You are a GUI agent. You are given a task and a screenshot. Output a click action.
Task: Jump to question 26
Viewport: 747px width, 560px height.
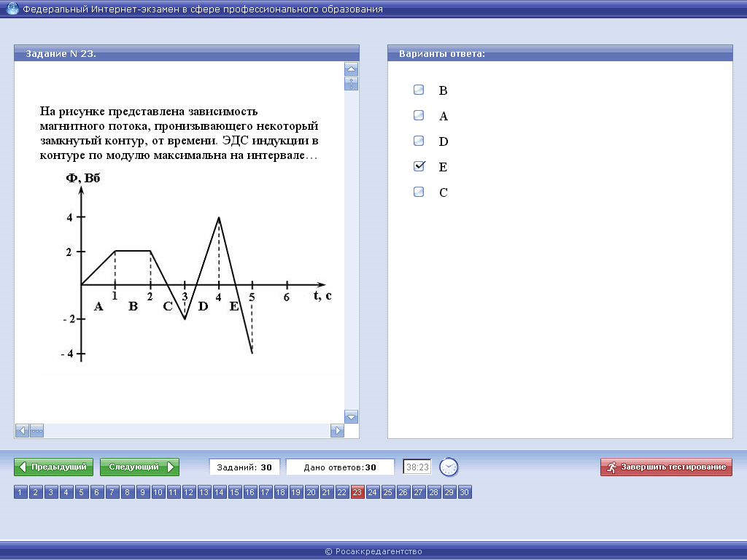(x=403, y=492)
